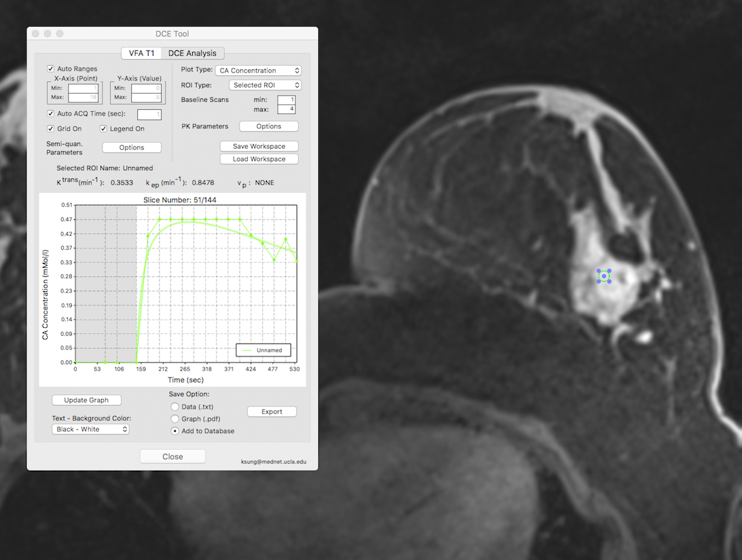Viewport: 742px width, 560px height.
Task: Select the Data (.txt) save option
Action: pos(174,407)
